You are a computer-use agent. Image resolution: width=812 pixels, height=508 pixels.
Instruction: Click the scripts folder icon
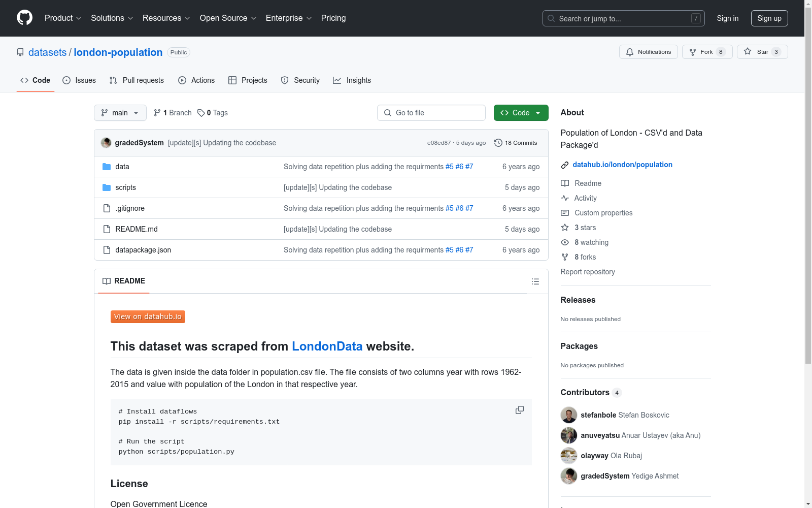pos(107,187)
